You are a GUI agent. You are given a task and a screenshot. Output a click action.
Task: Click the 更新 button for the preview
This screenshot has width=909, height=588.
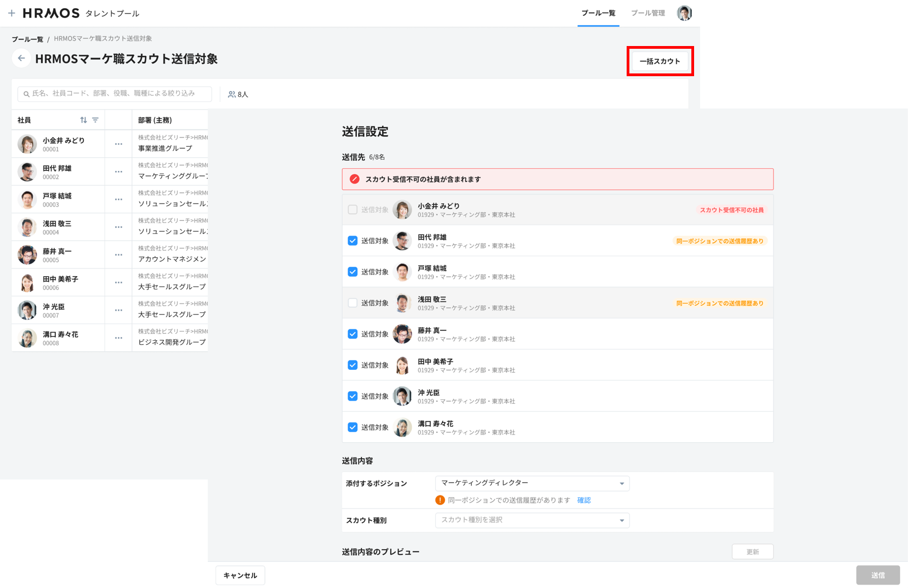pyautogui.click(x=752, y=552)
